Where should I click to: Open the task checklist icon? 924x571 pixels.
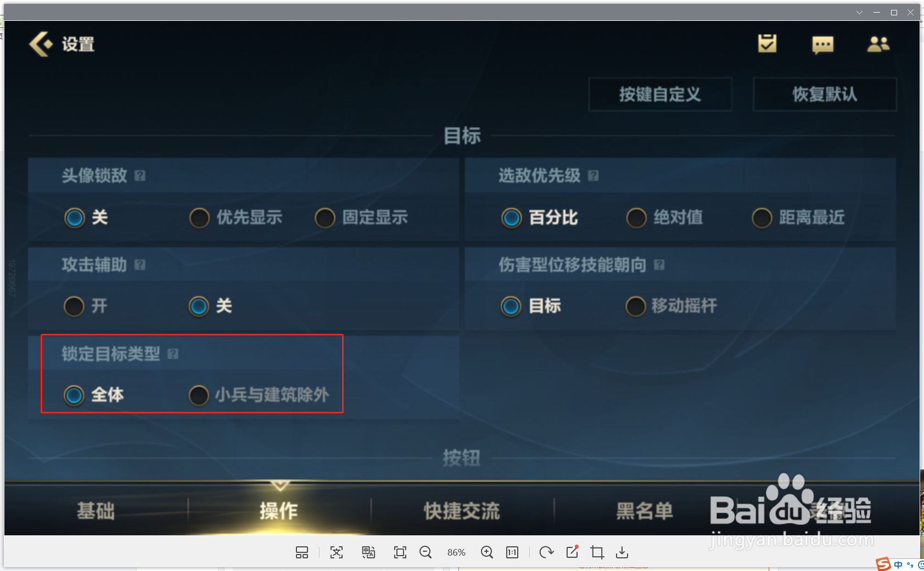click(767, 43)
